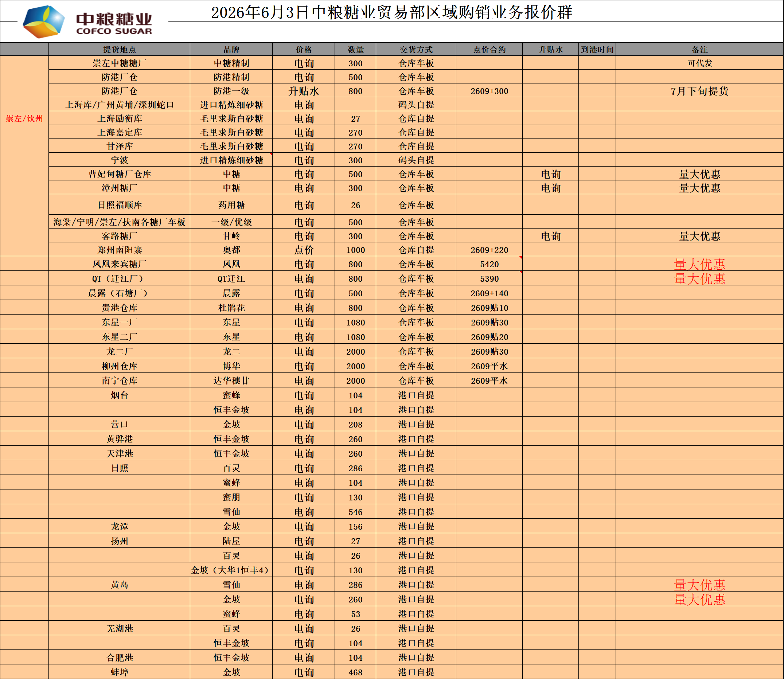The image size is (784, 679).
Task: Select the 柳州仓库 location cell
Action: tap(119, 366)
